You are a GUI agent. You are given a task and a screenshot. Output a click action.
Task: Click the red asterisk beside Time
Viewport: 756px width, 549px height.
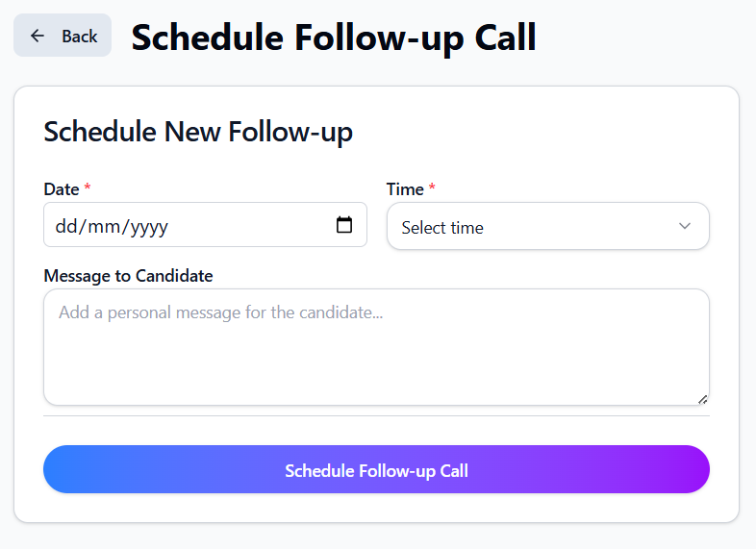coord(432,189)
